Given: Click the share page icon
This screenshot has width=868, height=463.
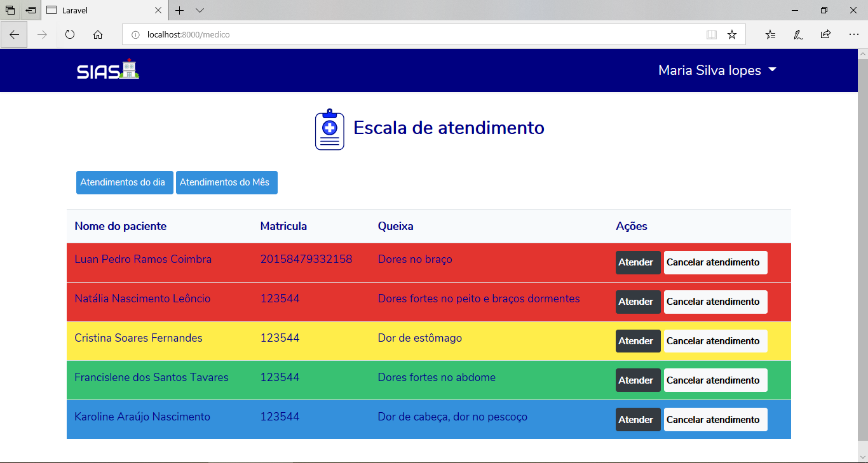Looking at the screenshot, I should pos(825,35).
